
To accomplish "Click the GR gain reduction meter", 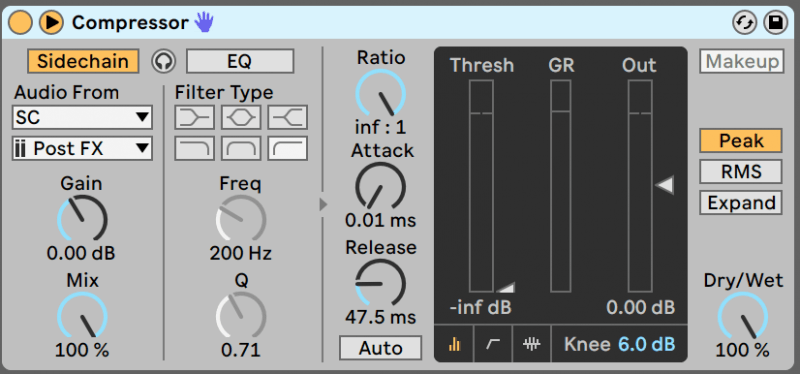I will 560,186.
